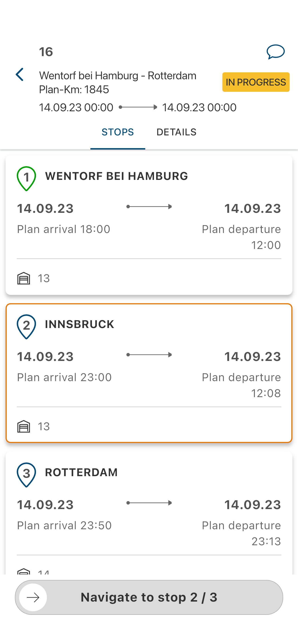Tap Navigate to stop 2 / 3 button

coord(149,597)
